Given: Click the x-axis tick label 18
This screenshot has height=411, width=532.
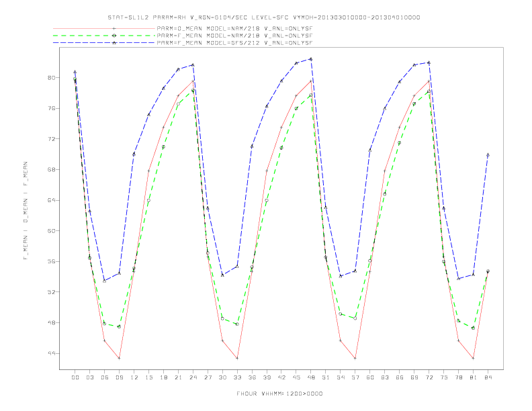Looking at the screenshot, I should 163,377.
